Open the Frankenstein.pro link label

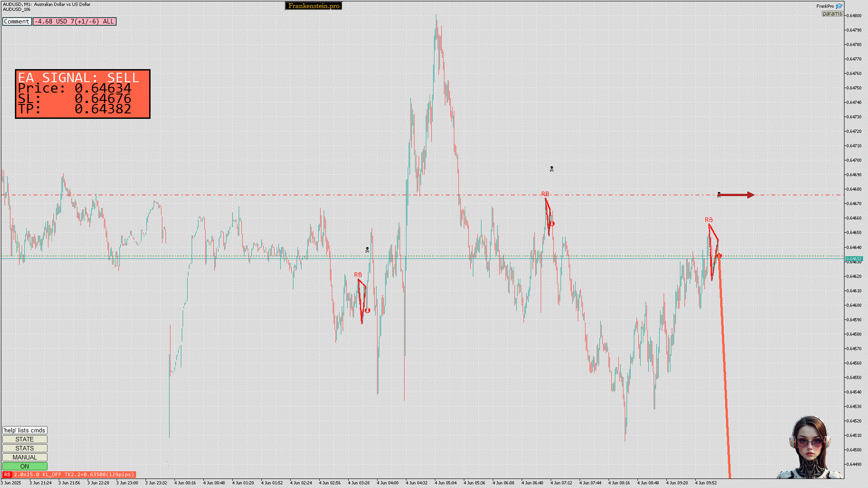pos(314,6)
